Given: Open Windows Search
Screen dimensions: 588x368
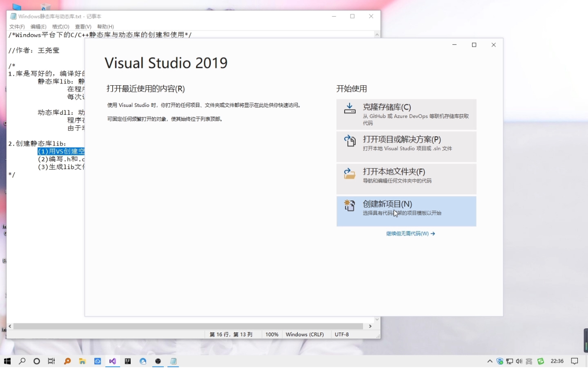Looking at the screenshot, I should (x=23, y=361).
